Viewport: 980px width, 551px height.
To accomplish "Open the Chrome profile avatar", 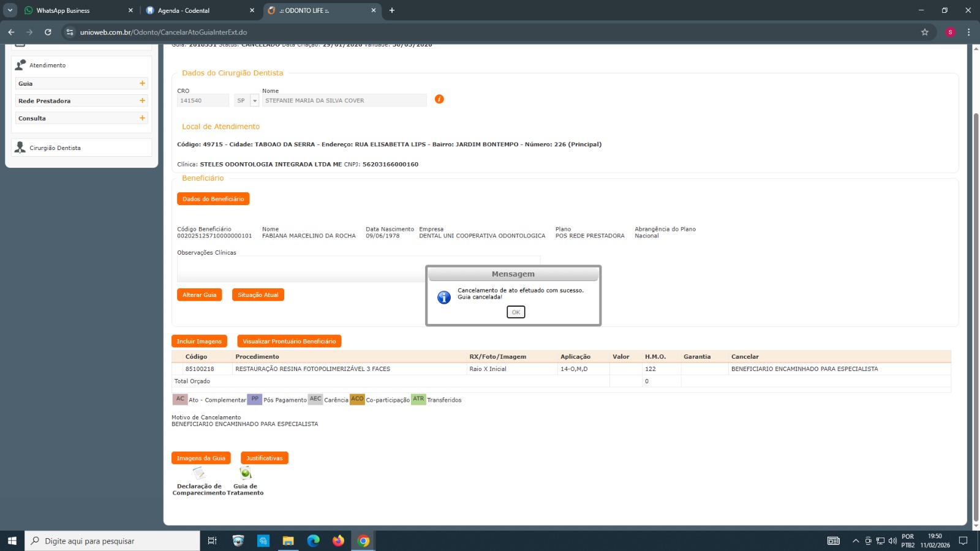I will point(951,32).
